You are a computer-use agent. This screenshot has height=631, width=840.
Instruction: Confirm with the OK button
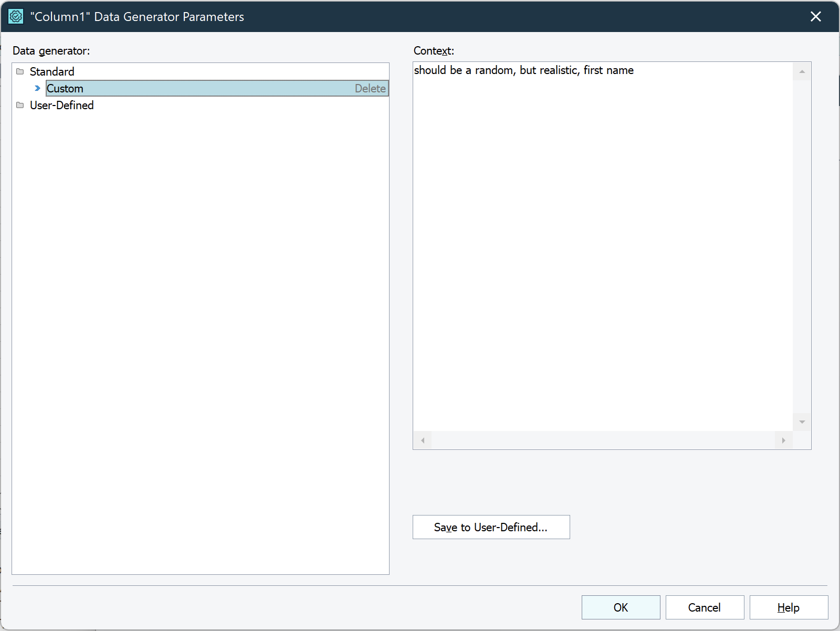pos(621,607)
